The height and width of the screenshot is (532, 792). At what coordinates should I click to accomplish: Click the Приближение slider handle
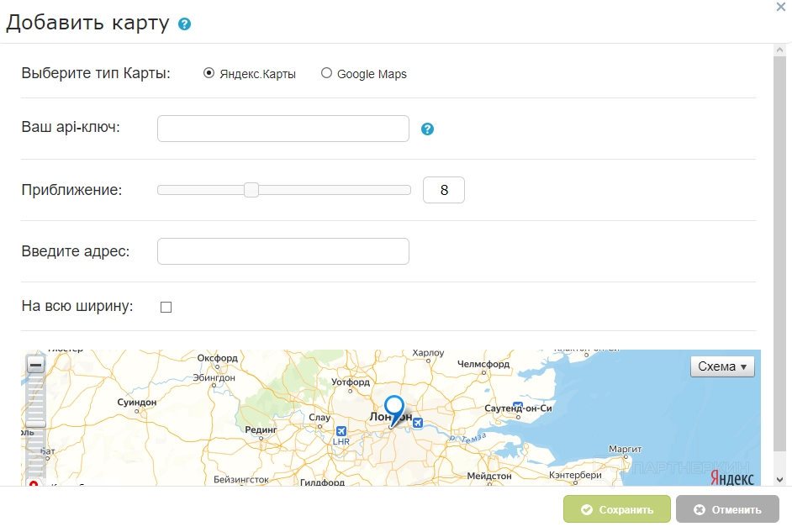click(x=251, y=190)
